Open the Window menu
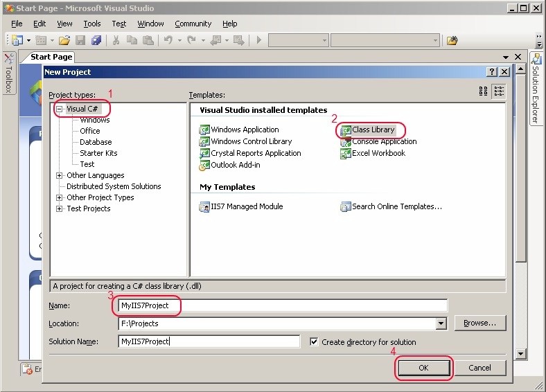The image size is (546, 392). [x=150, y=24]
